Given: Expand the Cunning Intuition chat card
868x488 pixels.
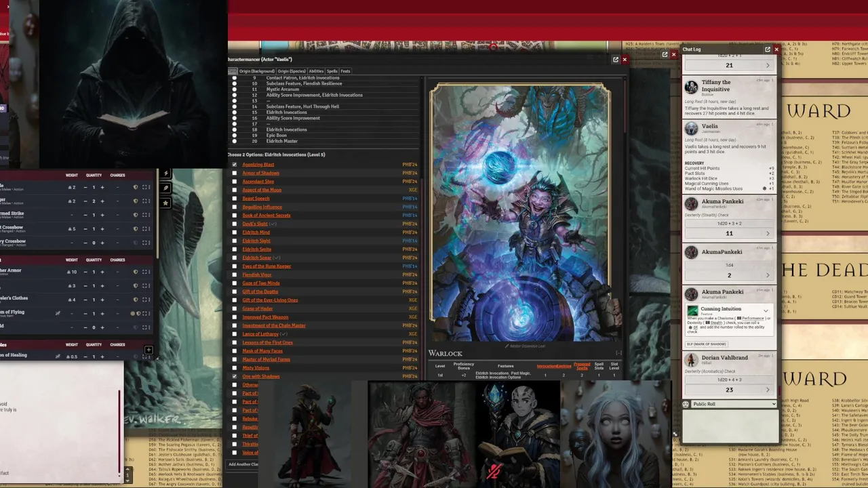Looking at the screenshot, I should 766,311.
